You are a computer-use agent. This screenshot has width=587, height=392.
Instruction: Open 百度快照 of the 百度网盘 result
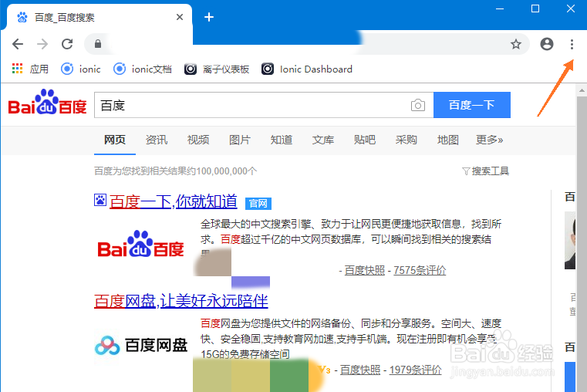pos(360,370)
